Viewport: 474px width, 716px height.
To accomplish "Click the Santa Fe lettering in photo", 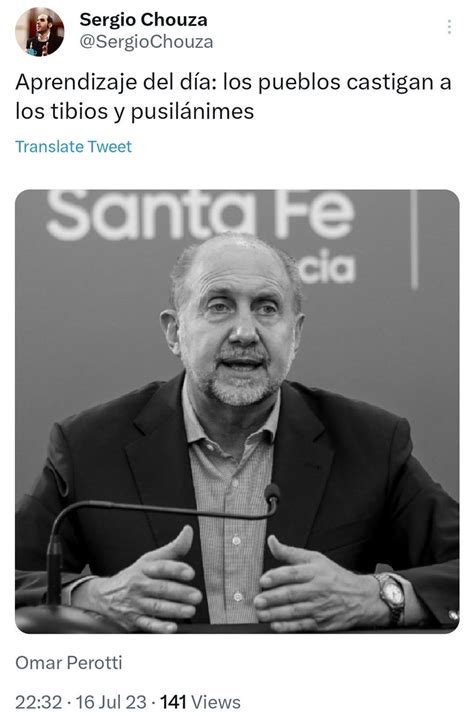I will pos(200,215).
